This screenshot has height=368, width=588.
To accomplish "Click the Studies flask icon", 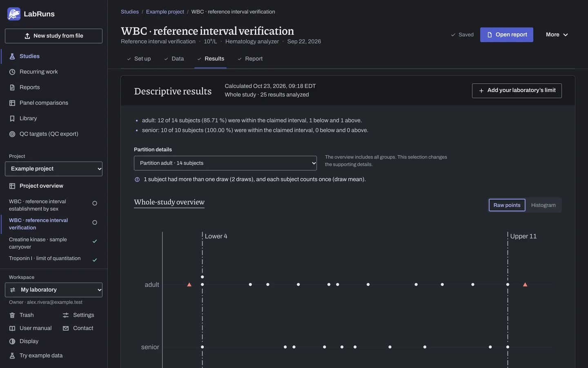I will [12, 56].
